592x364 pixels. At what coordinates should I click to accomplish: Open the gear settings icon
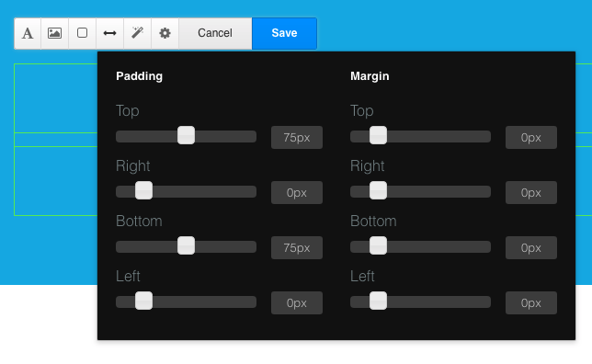click(165, 33)
